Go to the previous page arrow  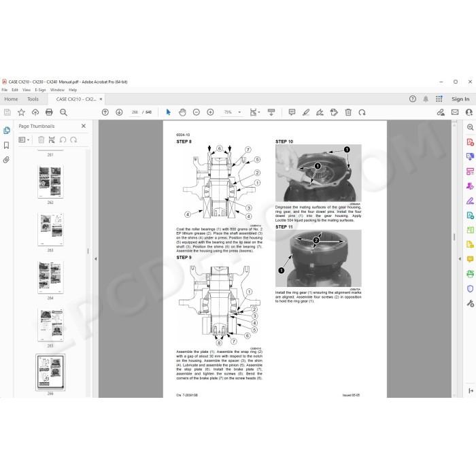(105, 112)
